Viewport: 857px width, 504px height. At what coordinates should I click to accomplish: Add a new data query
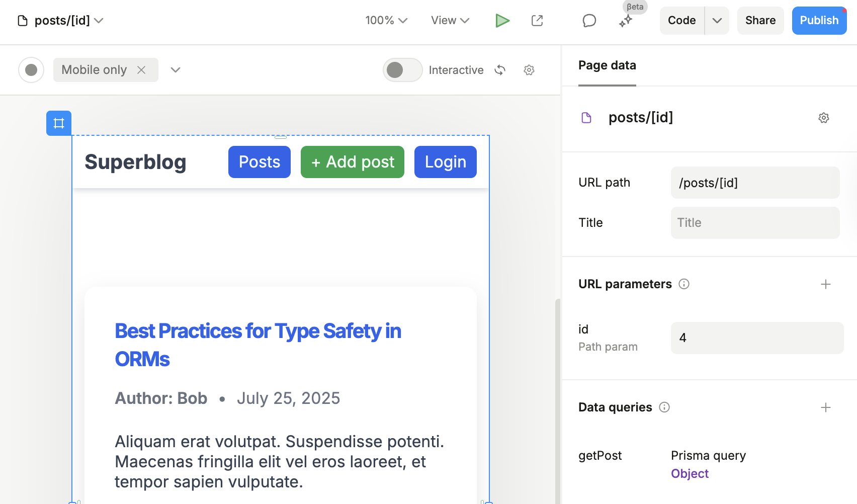826,407
